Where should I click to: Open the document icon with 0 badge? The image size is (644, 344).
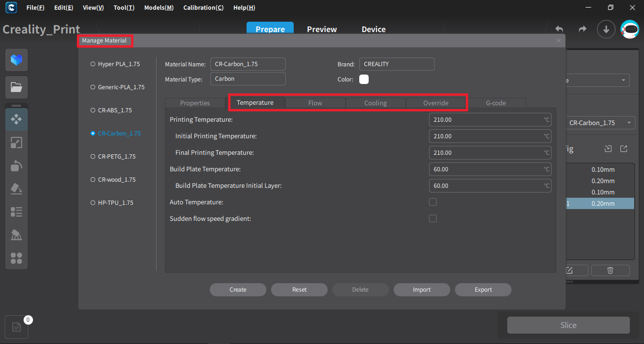tap(17, 327)
